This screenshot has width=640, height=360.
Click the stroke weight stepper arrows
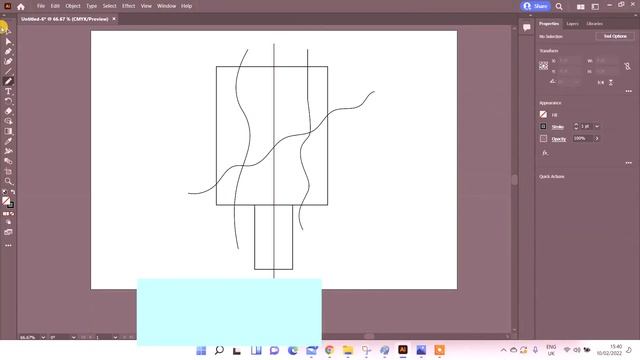pyautogui.click(x=576, y=127)
